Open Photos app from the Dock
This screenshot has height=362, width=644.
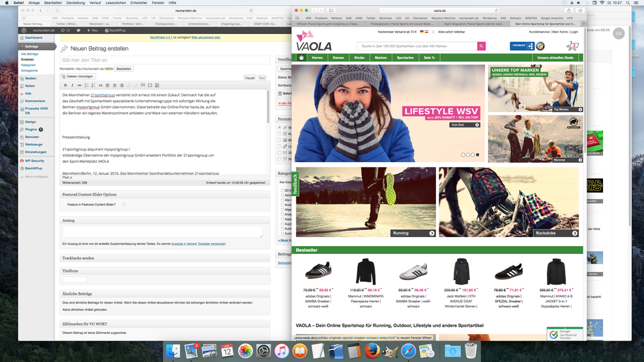[245, 352]
